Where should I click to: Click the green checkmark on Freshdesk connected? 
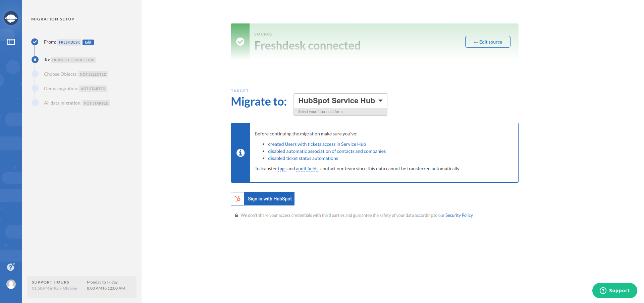click(240, 42)
